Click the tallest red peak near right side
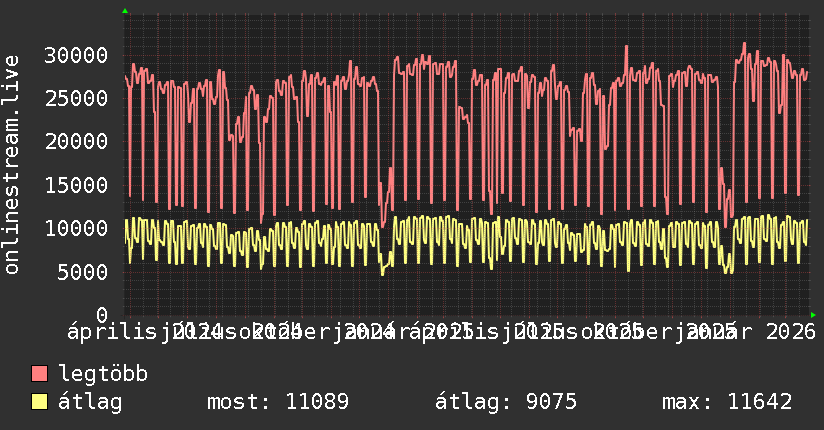 point(744,44)
